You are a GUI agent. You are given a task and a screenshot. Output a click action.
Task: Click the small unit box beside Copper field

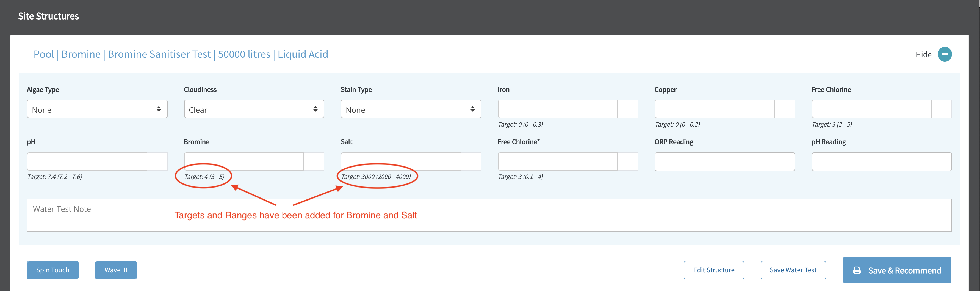click(x=785, y=109)
